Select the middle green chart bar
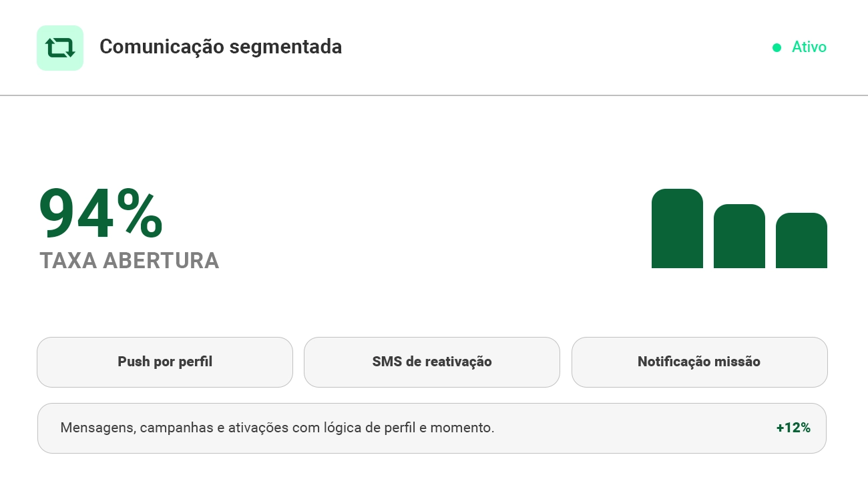Screen dimensions: 868x491 tap(739, 236)
